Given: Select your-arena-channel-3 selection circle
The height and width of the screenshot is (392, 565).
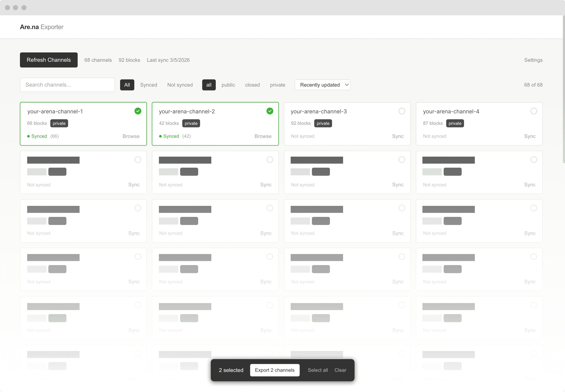Looking at the screenshot, I should (x=402, y=111).
